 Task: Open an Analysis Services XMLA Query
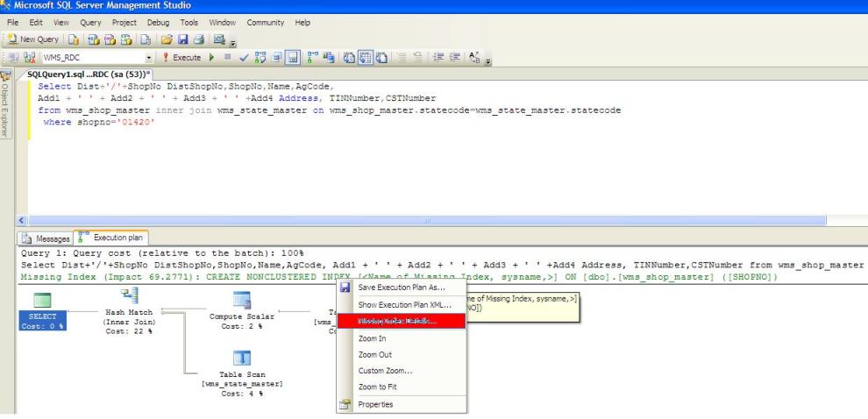(126, 39)
